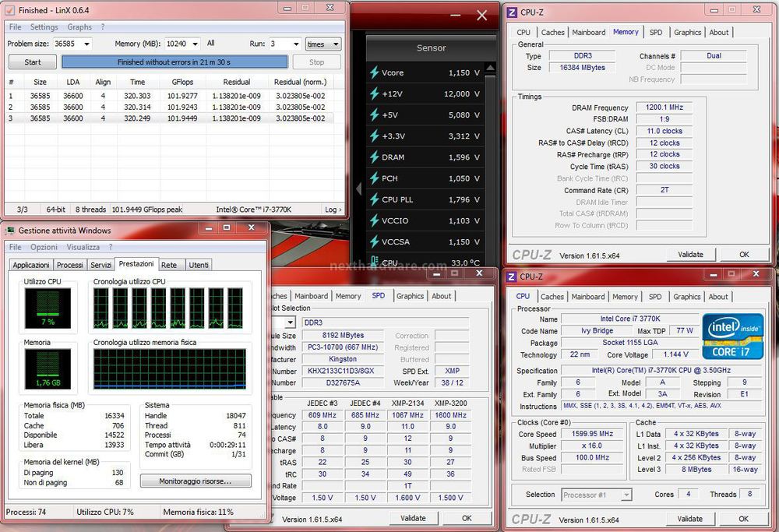779x532 pixels.
Task: Click the Task Manager title bar icon
Action: (9, 230)
